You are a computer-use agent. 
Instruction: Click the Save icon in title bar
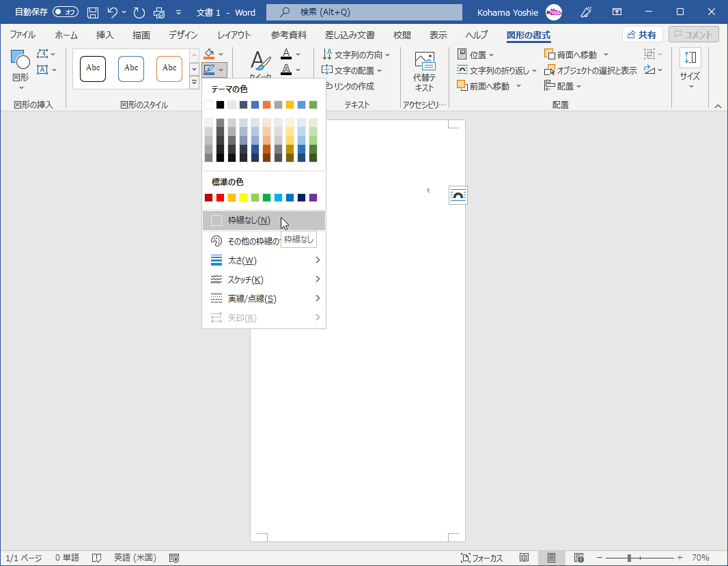93,12
